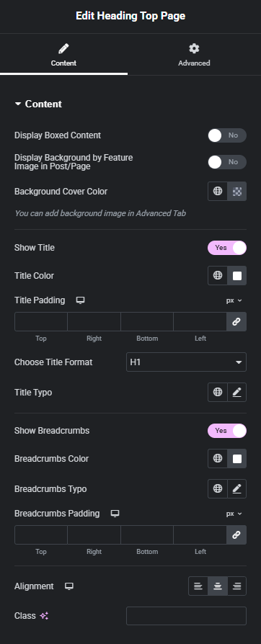Turn off the Show Title switch
Screen dimensions: 261x644
pos(227,248)
